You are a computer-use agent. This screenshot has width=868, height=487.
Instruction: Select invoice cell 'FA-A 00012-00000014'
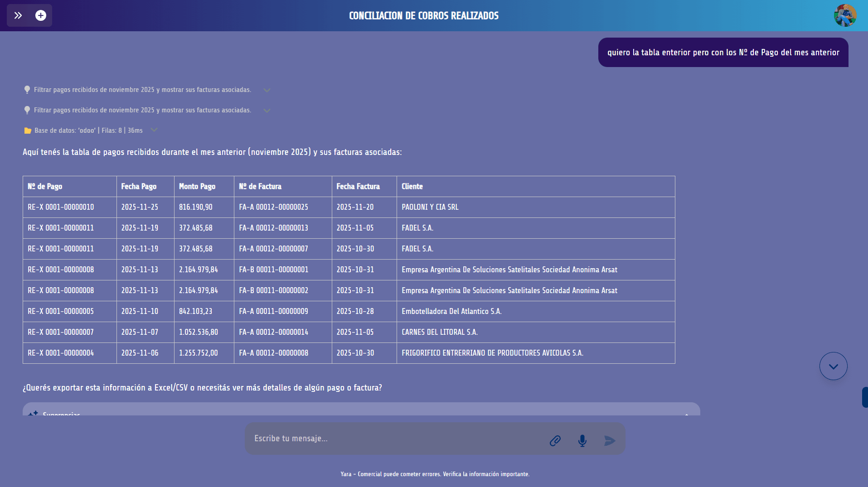283,333
